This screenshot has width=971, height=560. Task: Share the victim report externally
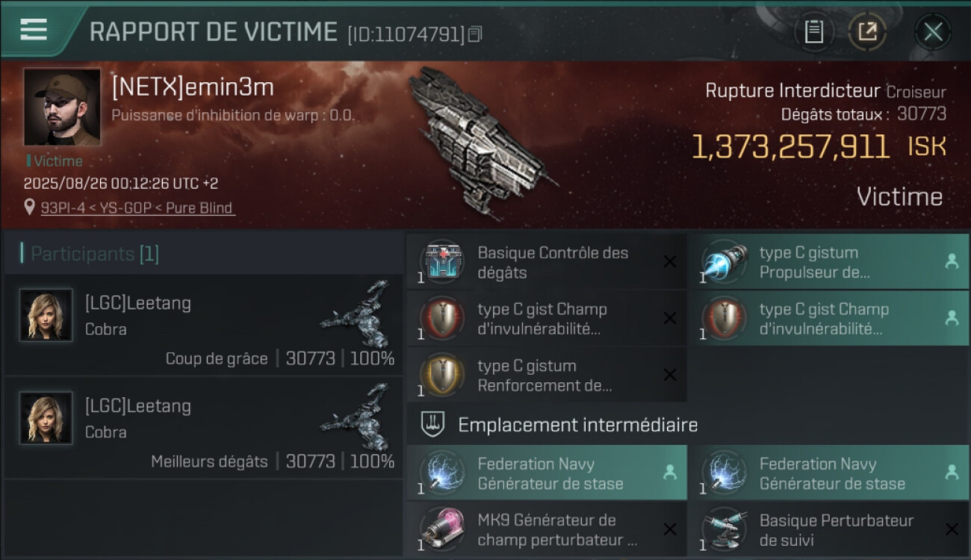click(867, 31)
